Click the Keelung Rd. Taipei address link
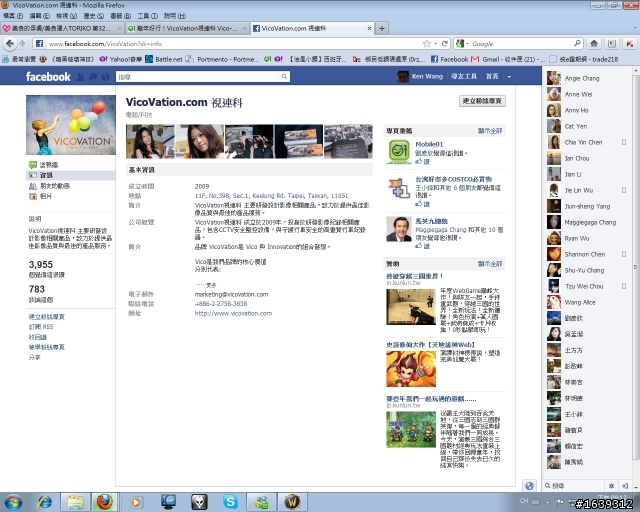Image resolution: width=640 pixels, height=512 pixels. (271, 196)
